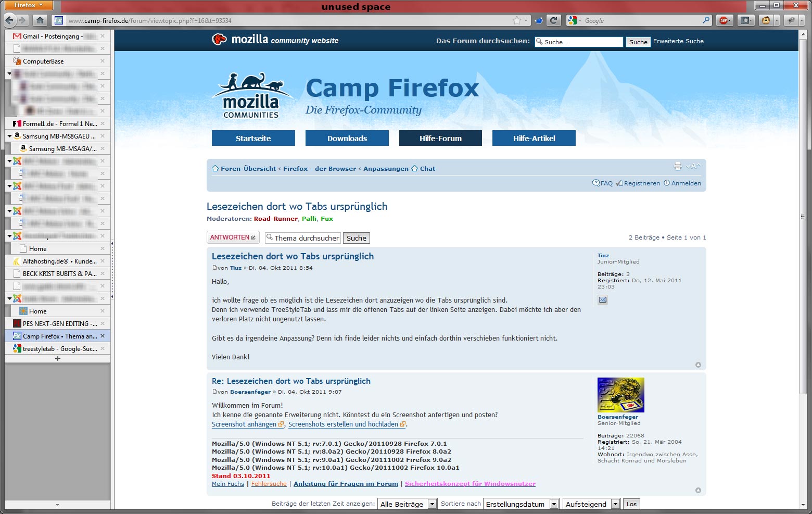
Task: Click the printer icon for print view
Action: point(678,166)
